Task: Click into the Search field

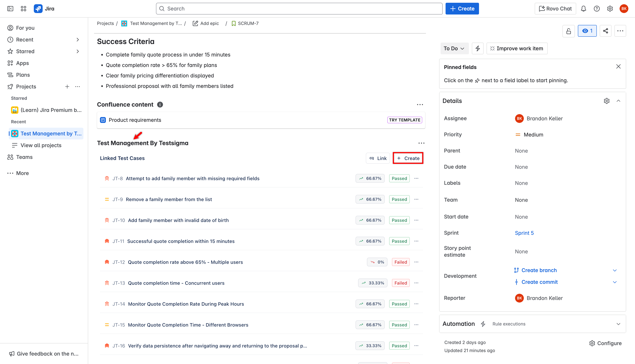Action: point(299,9)
